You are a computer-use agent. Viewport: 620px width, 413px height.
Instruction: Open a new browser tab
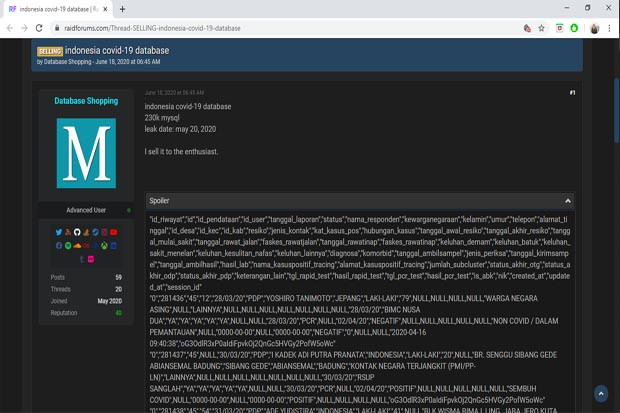122,9
